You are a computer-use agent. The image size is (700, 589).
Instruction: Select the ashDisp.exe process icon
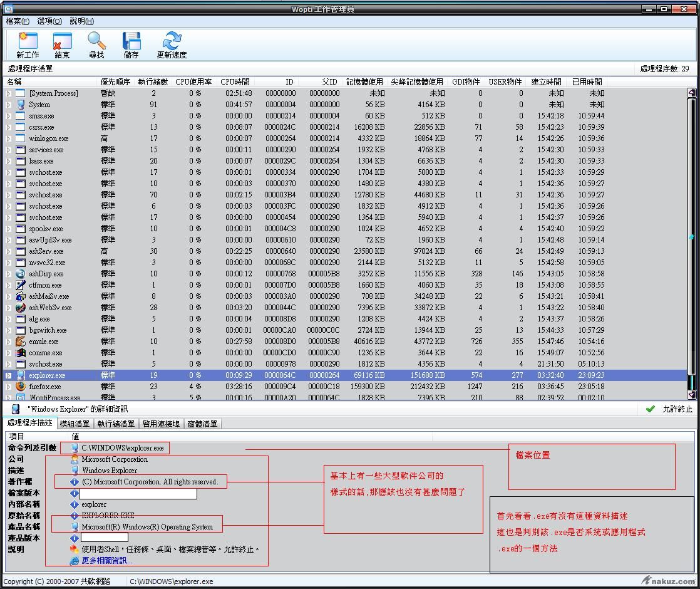21,273
